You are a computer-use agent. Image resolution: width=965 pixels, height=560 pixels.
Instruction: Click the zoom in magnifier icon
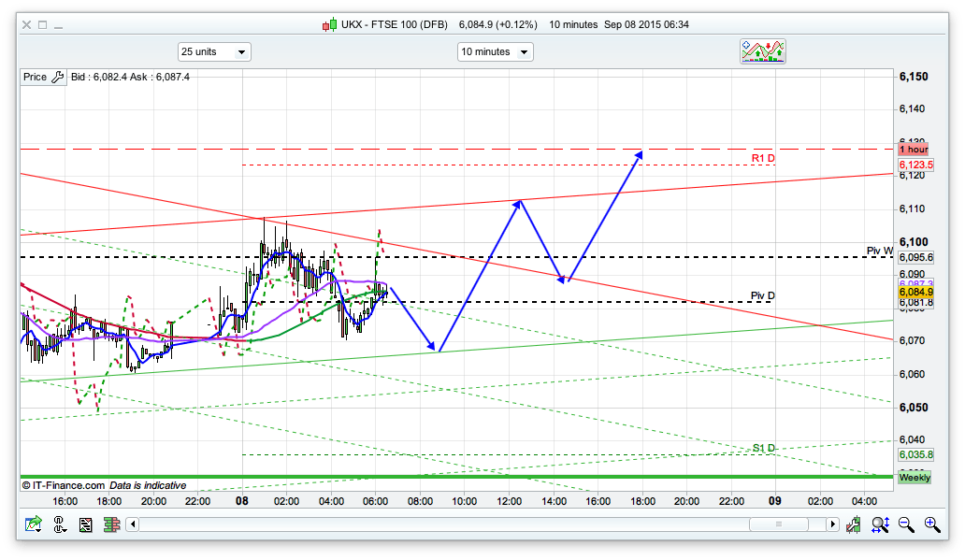931,524
